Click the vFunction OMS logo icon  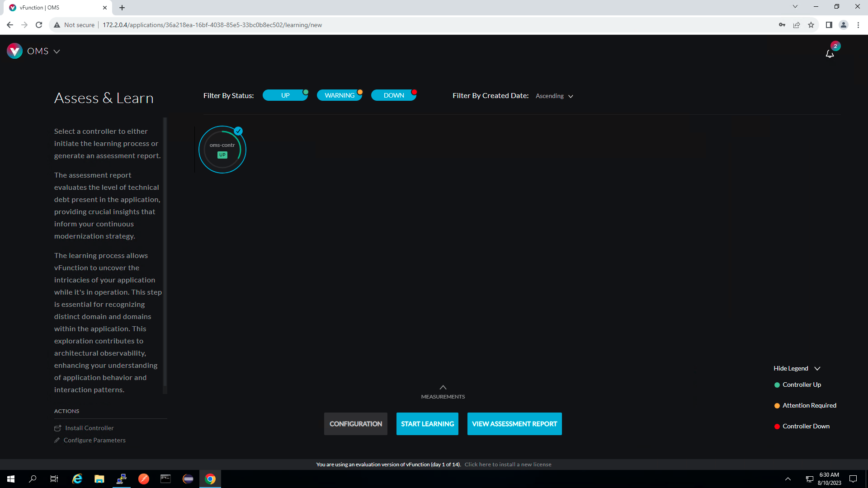tap(14, 51)
